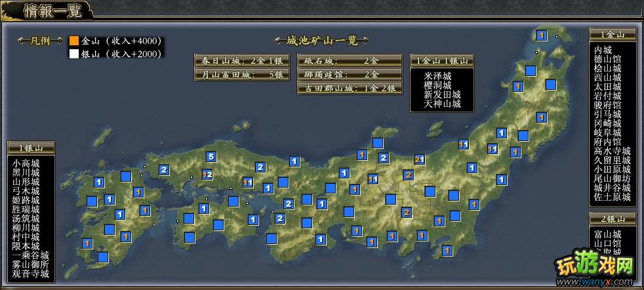Click the 2银山 list header
Viewport: 644px width, 290px height.
click(613, 218)
